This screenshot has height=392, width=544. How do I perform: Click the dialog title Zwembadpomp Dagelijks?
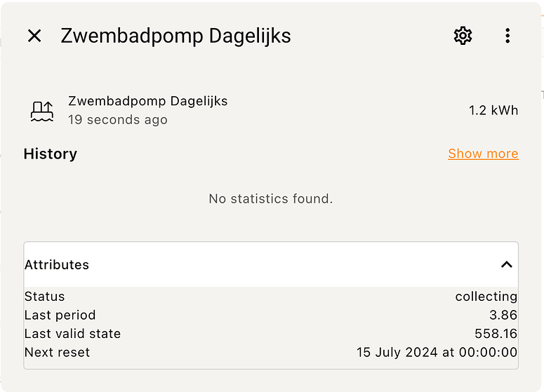click(176, 36)
